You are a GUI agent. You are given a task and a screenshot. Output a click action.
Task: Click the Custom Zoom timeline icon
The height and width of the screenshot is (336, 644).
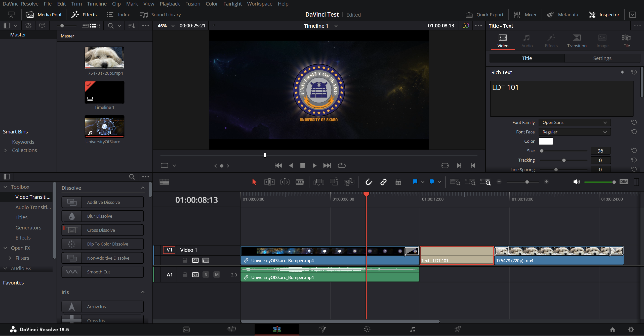pos(485,182)
